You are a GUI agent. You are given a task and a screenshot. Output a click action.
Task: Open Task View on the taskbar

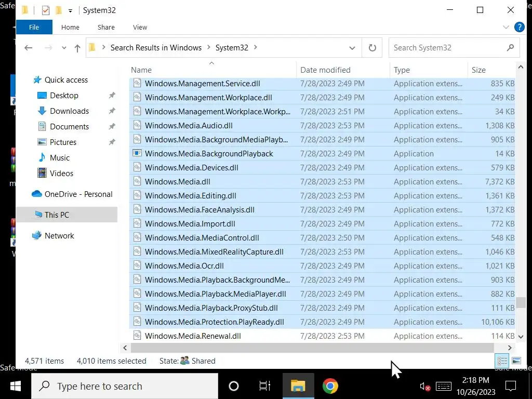(x=264, y=386)
